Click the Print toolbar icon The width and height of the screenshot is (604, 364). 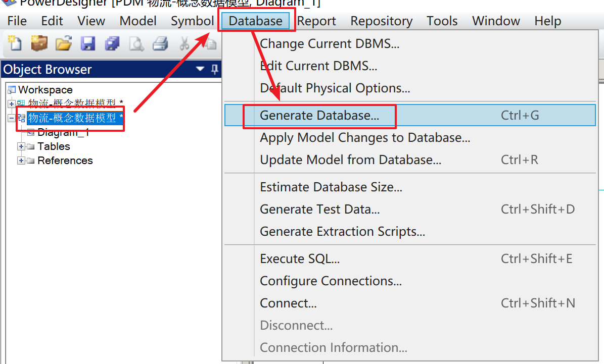[160, 43]
